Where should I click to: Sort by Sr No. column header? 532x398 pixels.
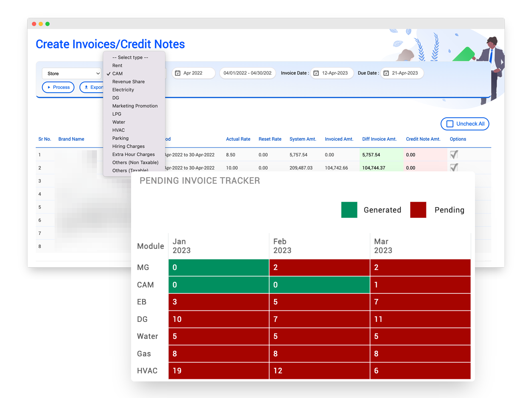pyautogui.click(x=45, y=139)
